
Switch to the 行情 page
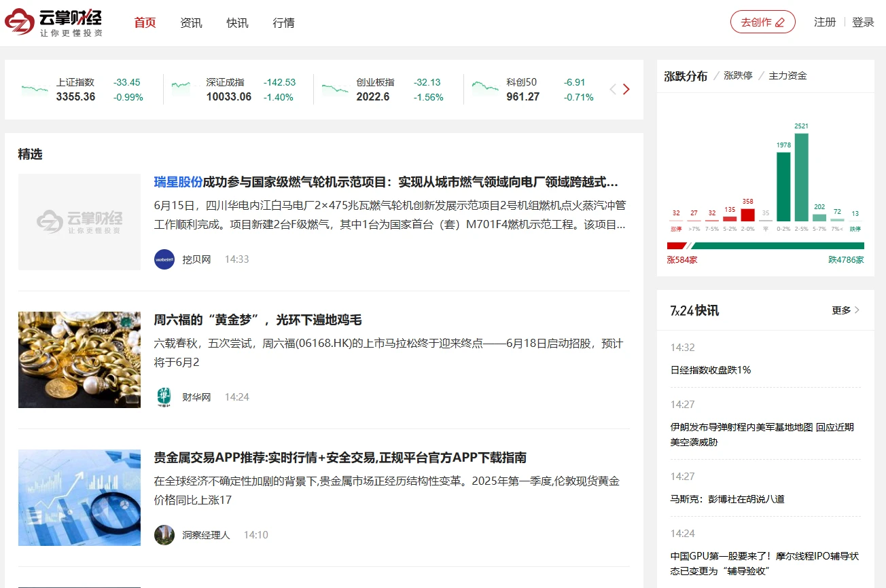(x=283, y=22)
